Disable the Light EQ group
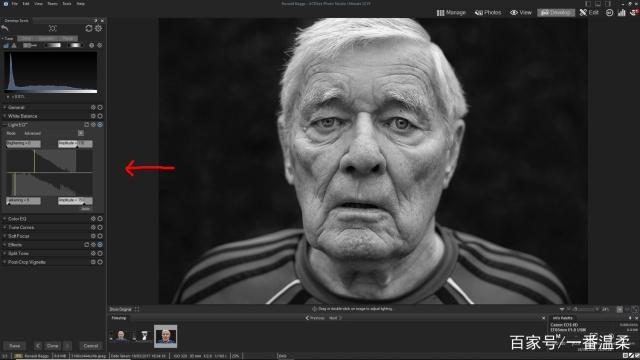The width and height of the screenshot is (640, 360). (100, 124)
